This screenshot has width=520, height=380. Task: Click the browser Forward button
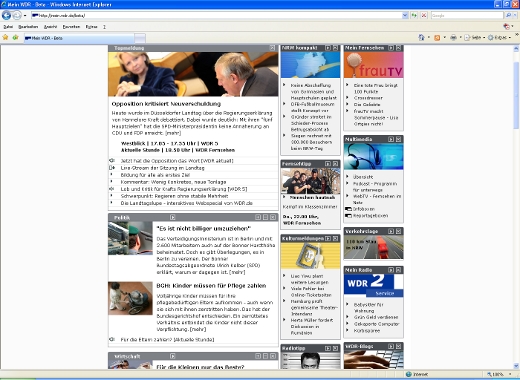[17, 15]
